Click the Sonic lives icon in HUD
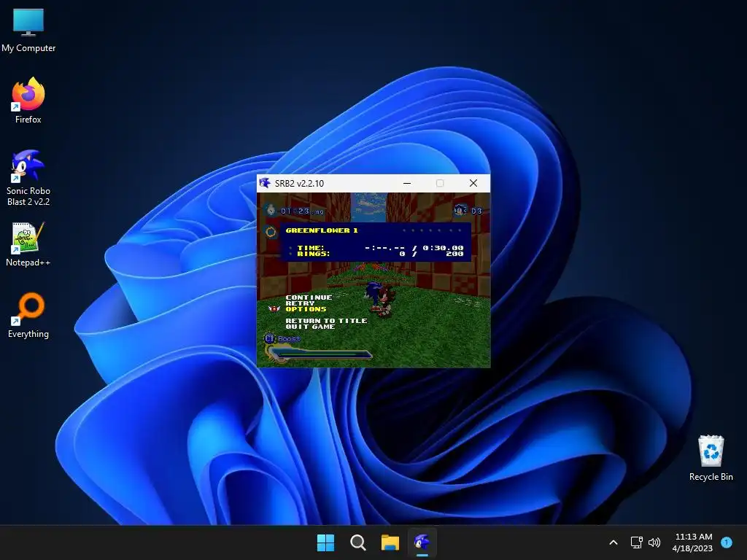Viewport: 747px width, 560px height. (x=460, y=210)
